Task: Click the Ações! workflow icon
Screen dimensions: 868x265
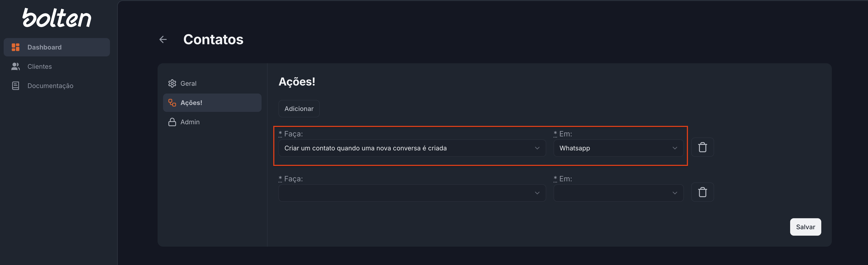Action: pos(172,103)
